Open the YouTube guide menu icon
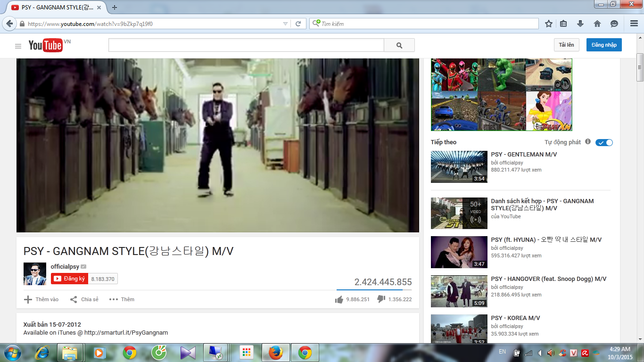Viewport: 644px width, 362px height. pyautogui.click(x=18, y=46)
